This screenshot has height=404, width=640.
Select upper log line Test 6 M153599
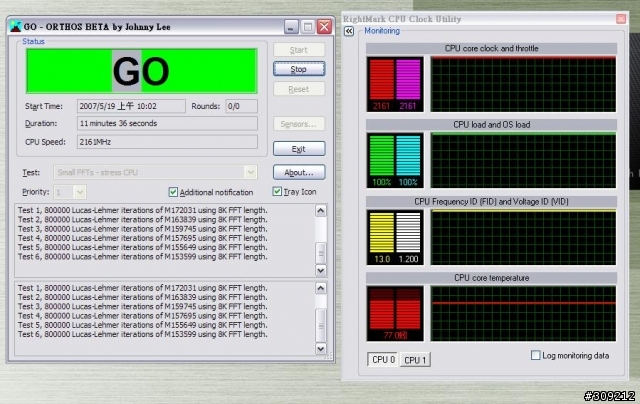142,257
